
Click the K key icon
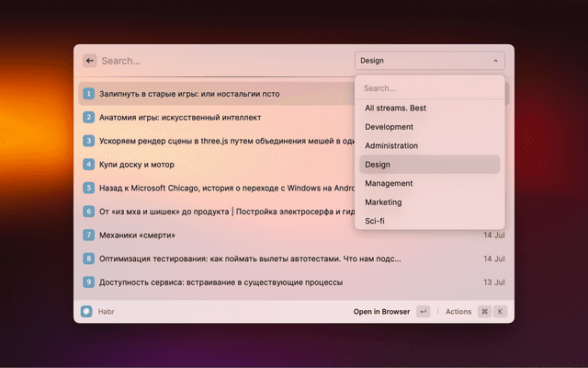pos(501,312)
